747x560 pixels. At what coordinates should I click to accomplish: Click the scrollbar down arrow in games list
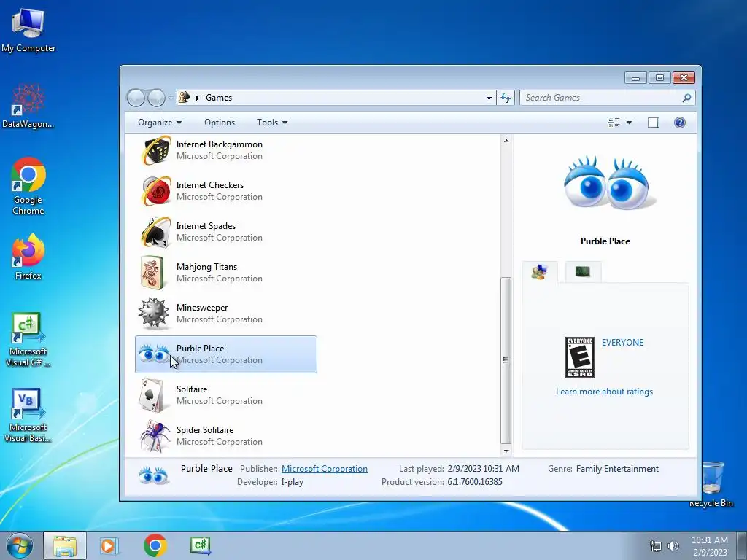506,451
